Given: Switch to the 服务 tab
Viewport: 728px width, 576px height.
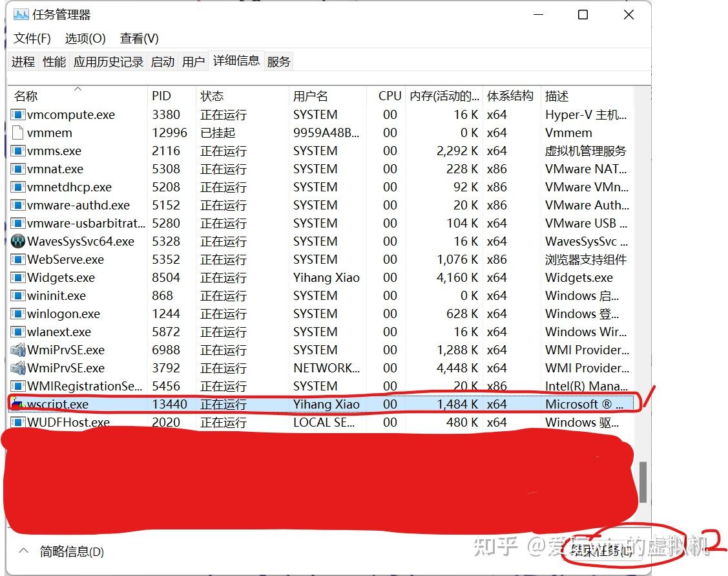Looking at the screenshot, I should pyautogui.click(x=278, y=61).
